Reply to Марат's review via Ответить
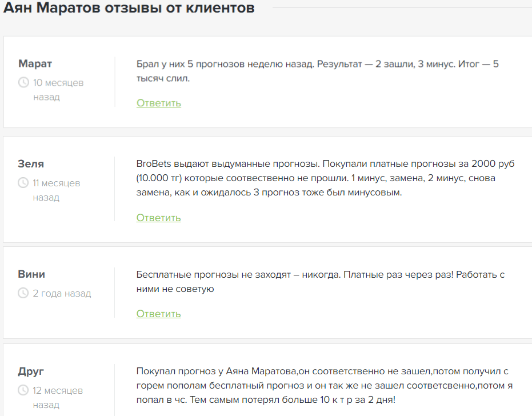 pos(159,103)
